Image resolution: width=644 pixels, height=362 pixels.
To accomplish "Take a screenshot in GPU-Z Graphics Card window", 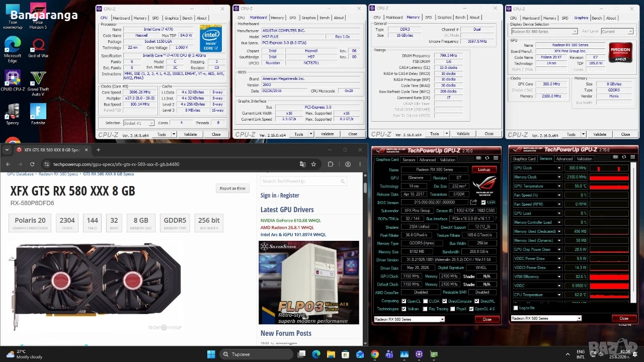I will point(478,157).
